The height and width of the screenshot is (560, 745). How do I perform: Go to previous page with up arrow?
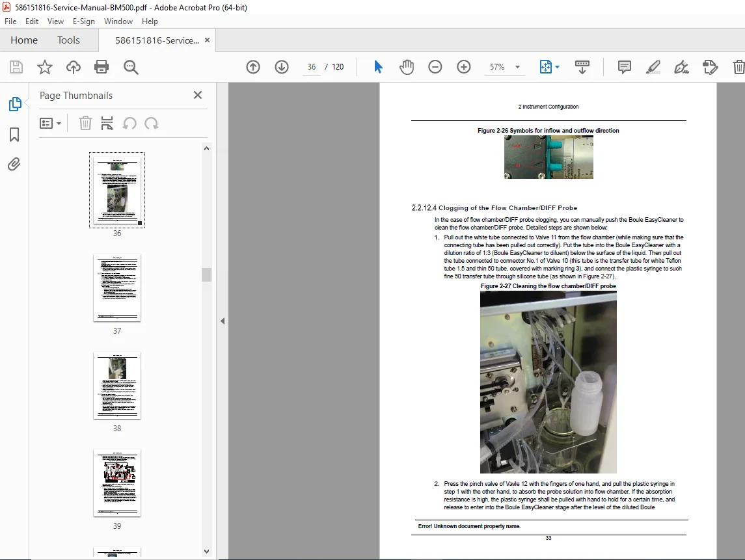coord(253,67)
